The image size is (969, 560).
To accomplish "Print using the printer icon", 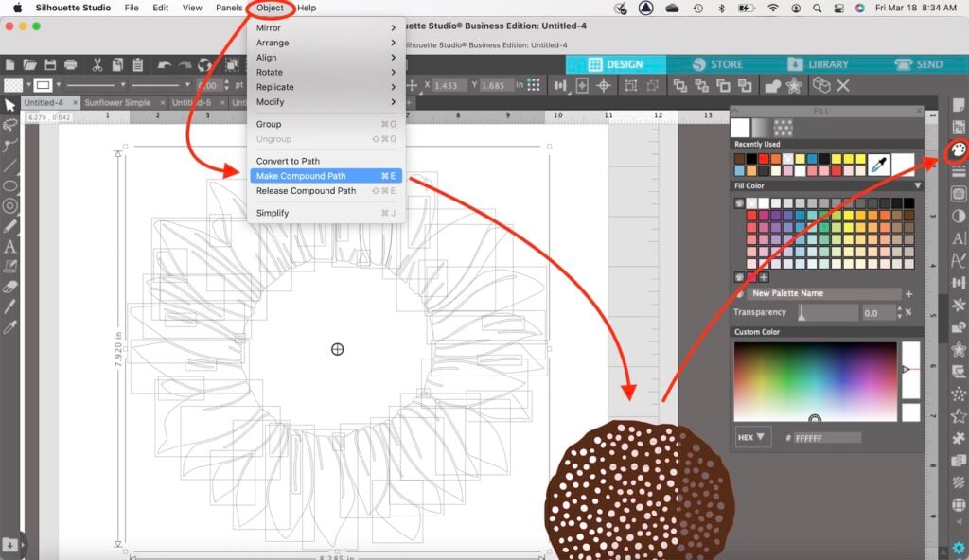I will click(70, 64).
